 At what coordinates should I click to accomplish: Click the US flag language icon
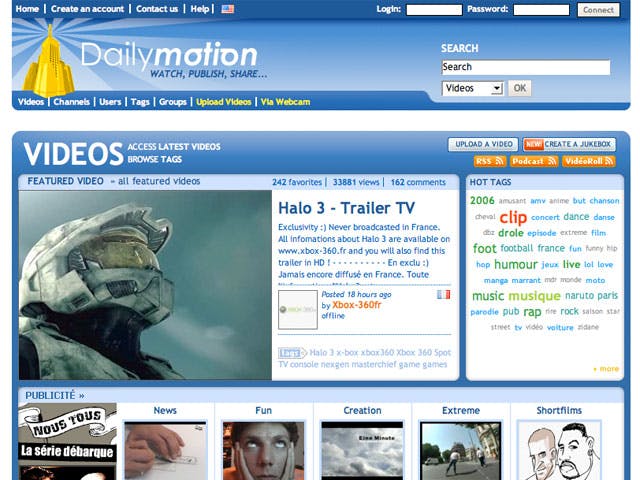(228, 9)
